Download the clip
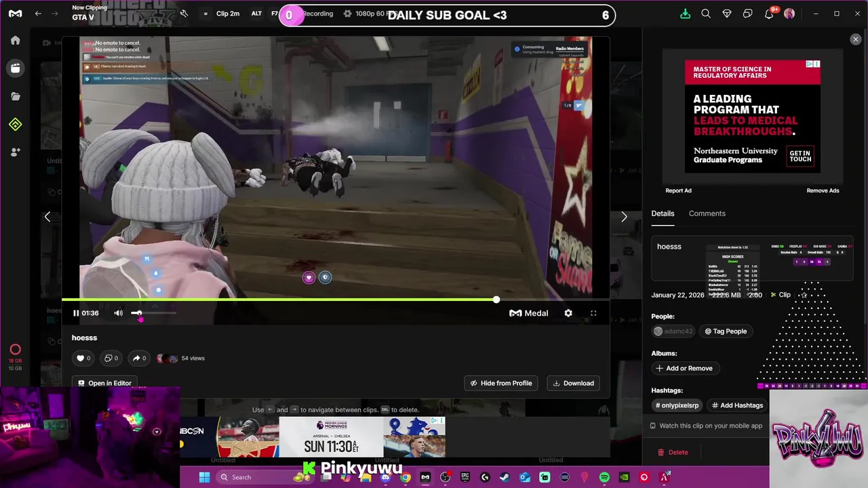The height and width of the screenshot is (488, 868). point(573,383)
